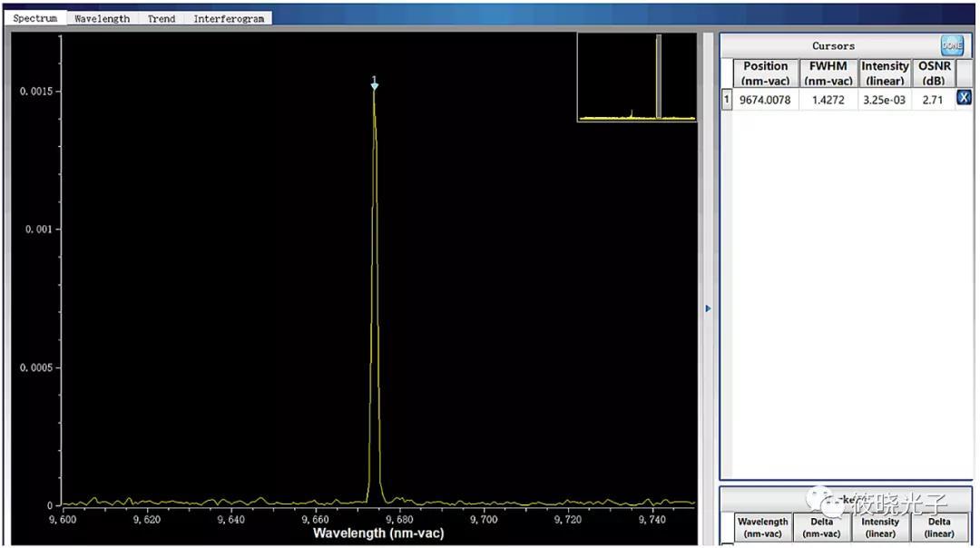The height and width of the screenshot is (548, 980).
Task: Click the DONE button in Cursors panel
Action: (951, 44)
